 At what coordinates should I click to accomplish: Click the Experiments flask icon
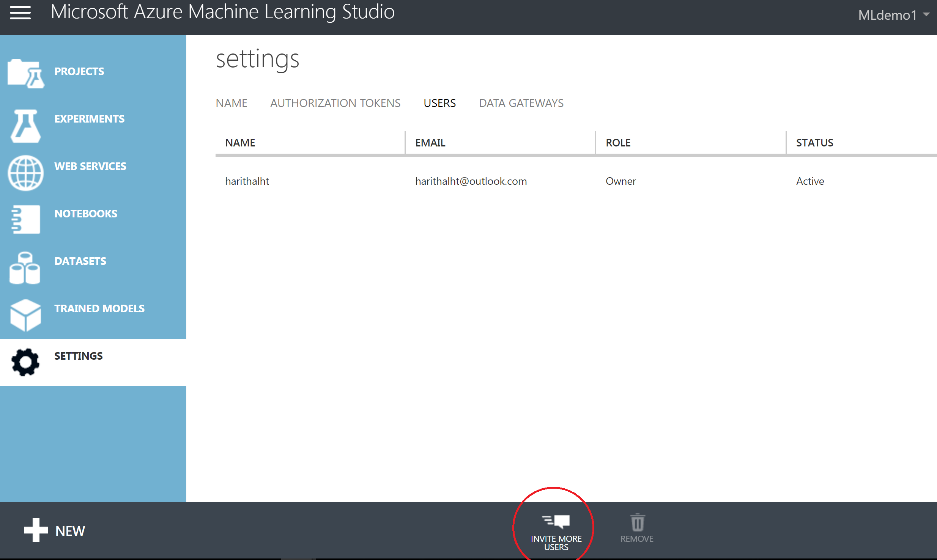[25, 126]
